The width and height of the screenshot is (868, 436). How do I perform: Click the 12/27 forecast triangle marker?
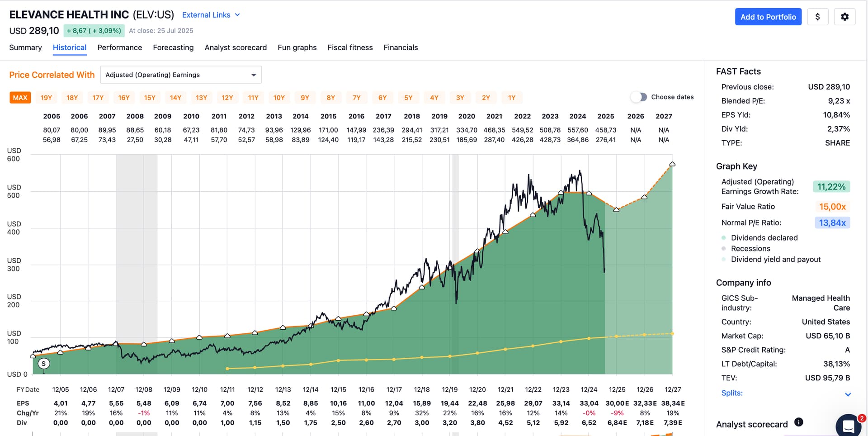click(672, 164)
